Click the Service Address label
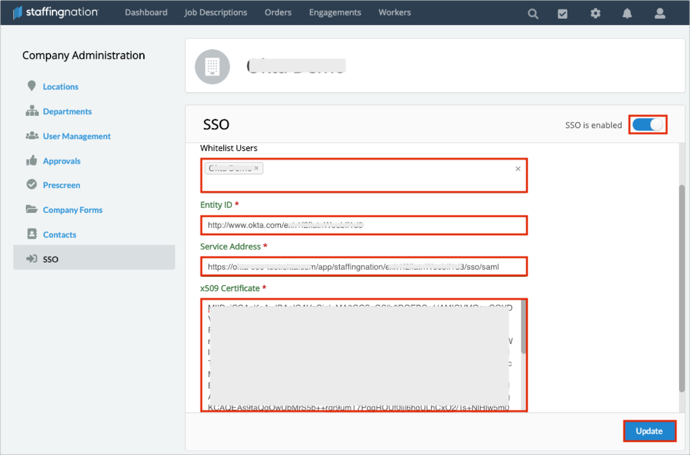Screen dimensions: 690x455 [230, 246]
